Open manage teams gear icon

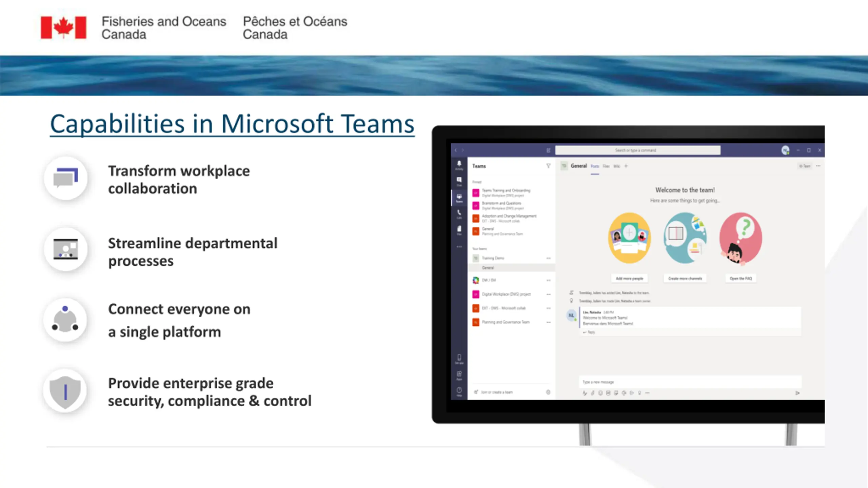point(548,392)
